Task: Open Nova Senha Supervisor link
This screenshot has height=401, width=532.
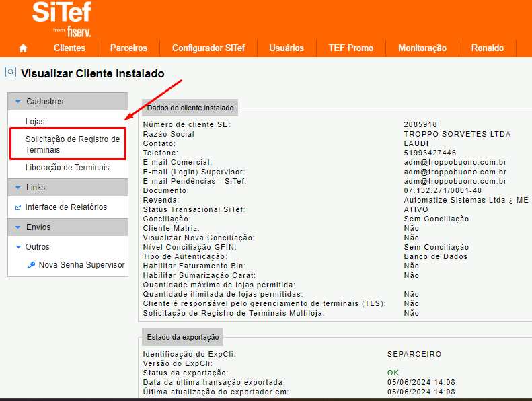Action: point(81,265)
